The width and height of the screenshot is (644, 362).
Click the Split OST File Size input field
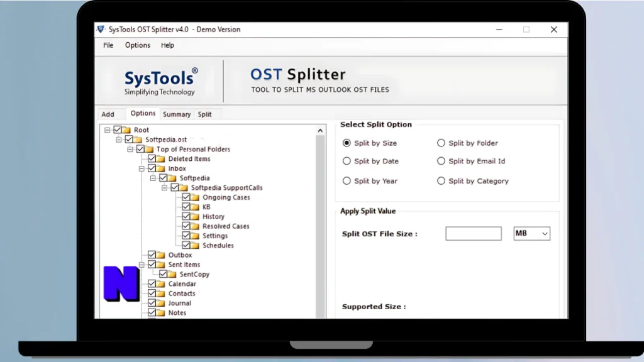click(474, 234)
